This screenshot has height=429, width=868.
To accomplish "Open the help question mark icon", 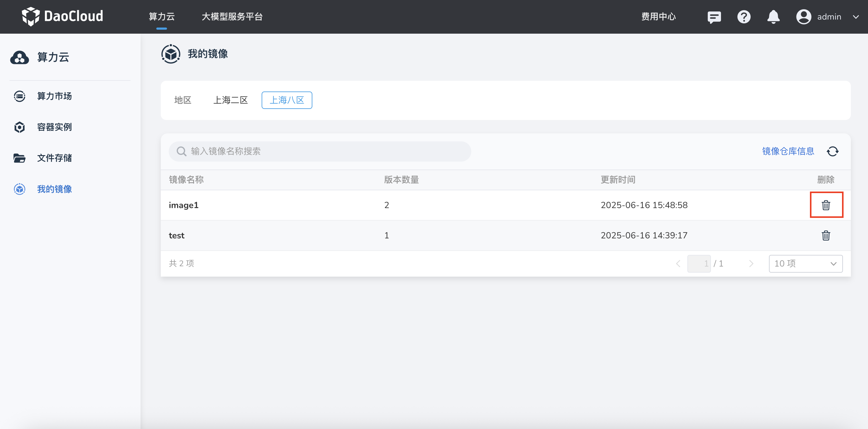I will click(744, 17).
